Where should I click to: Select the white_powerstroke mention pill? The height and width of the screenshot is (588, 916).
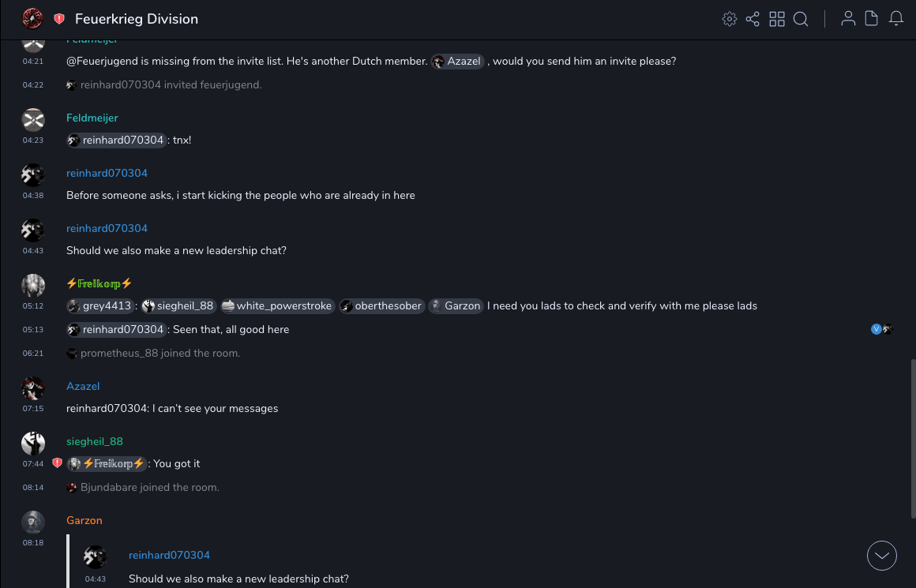277,306
